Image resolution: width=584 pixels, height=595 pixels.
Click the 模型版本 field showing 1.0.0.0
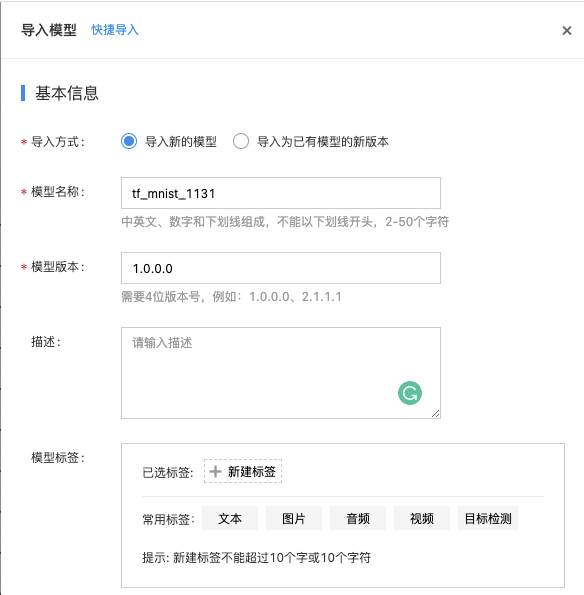click(281, 268)
